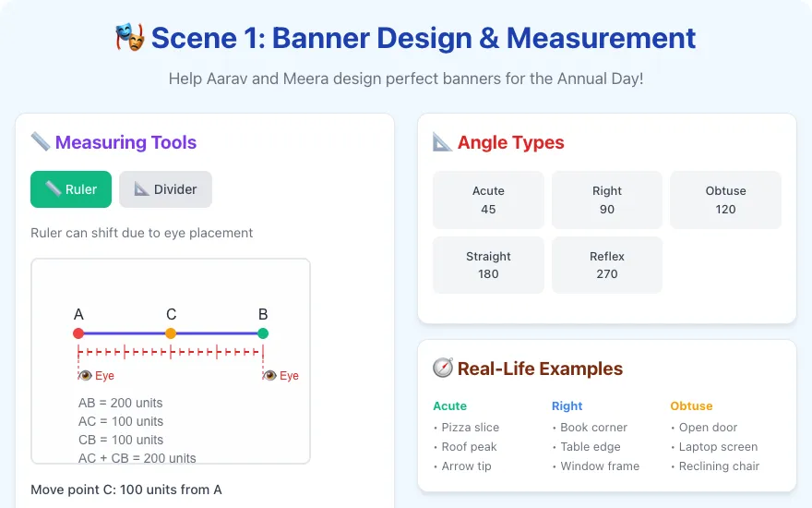Click the green Acute examples heading
The height and width of the screenshot is (508, 812).
coord(449,405)
